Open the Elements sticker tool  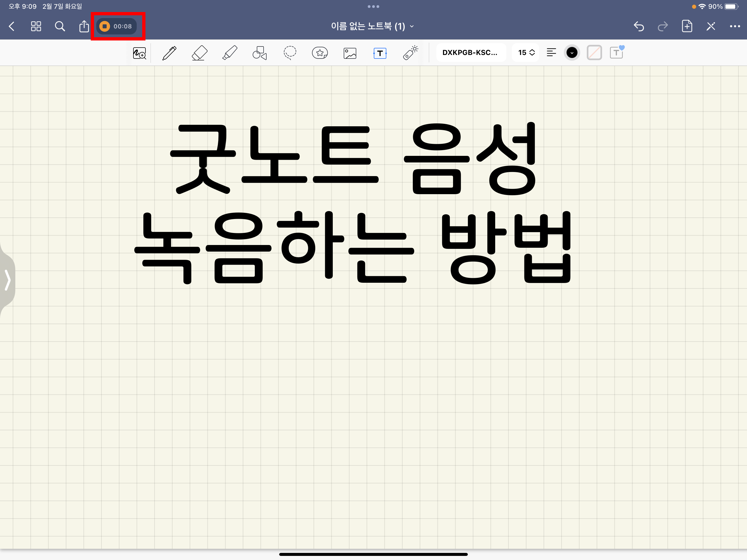[319, 53]
